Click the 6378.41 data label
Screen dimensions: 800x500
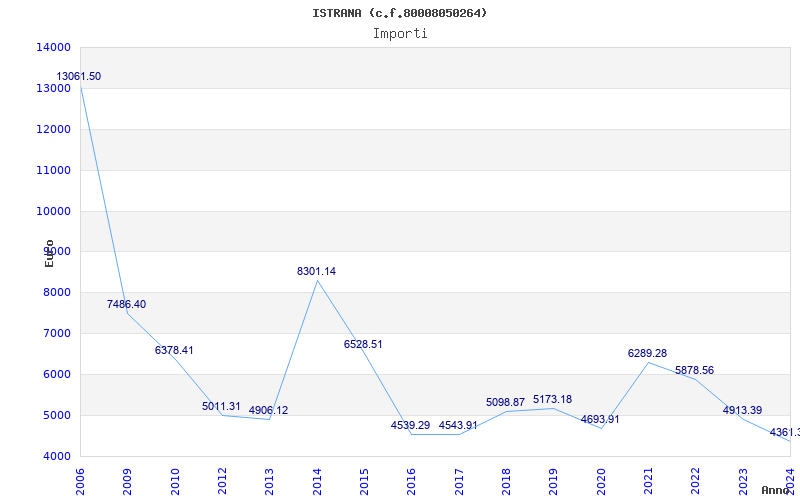(174, 351)
